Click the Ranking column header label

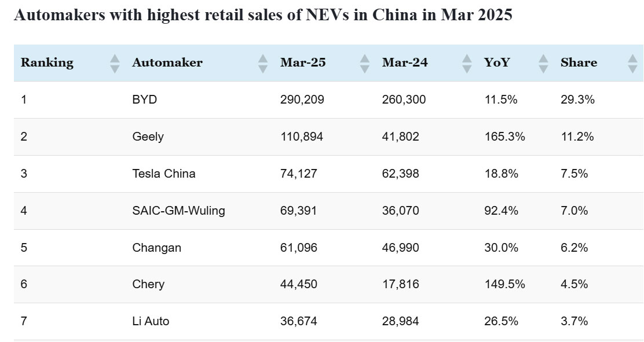coord(47,62)
